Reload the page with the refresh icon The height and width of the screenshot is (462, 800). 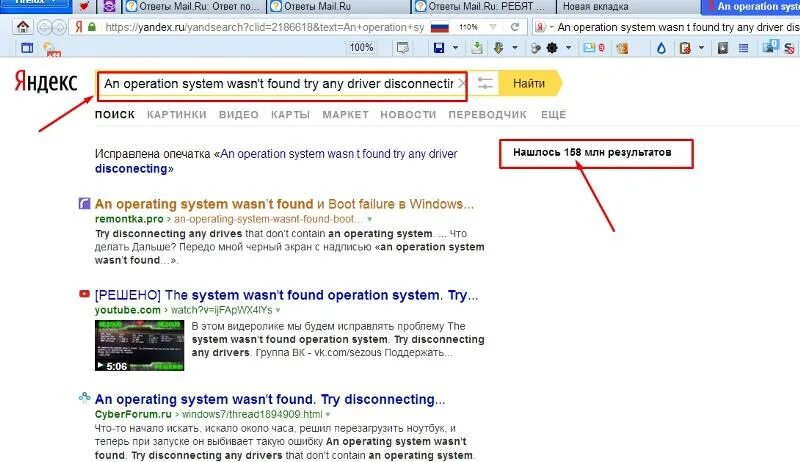[515, 27]
